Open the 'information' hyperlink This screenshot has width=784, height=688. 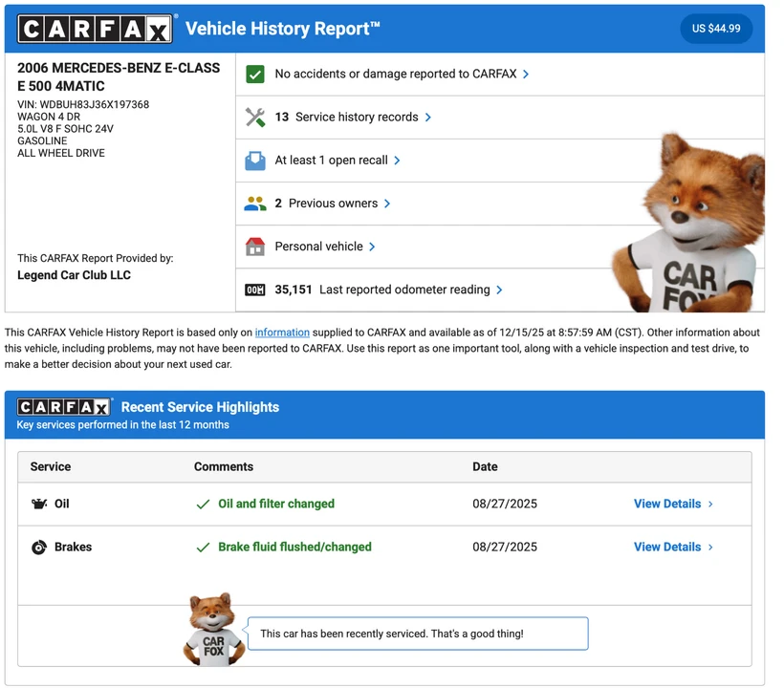(282, 333)
